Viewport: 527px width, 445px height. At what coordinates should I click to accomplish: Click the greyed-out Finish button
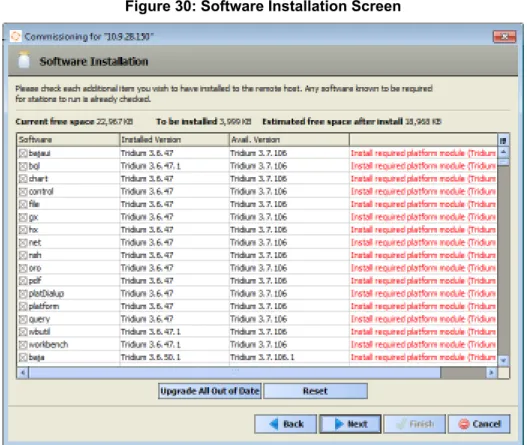point(415,424)
